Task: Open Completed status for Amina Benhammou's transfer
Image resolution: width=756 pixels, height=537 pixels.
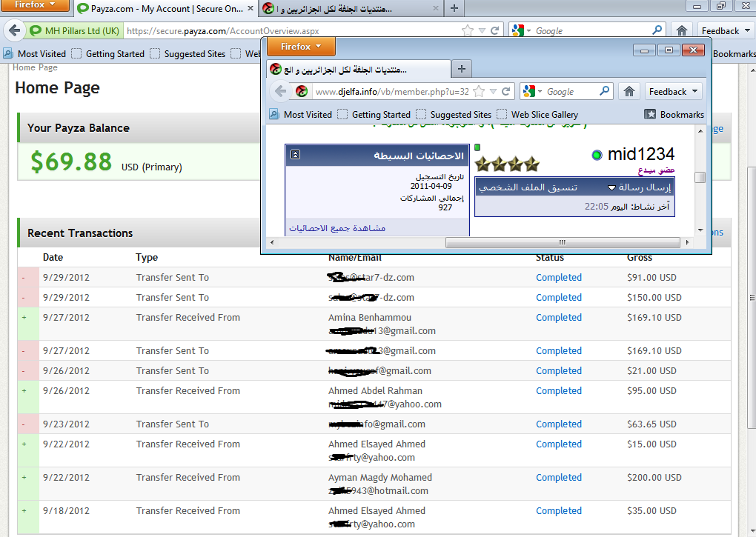Action: click(x=559, y=317)
